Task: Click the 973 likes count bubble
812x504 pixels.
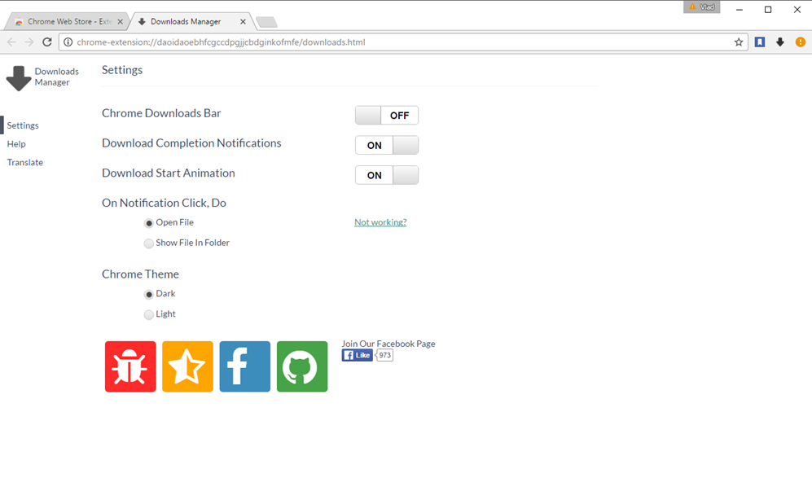Action: coord(384,355)
